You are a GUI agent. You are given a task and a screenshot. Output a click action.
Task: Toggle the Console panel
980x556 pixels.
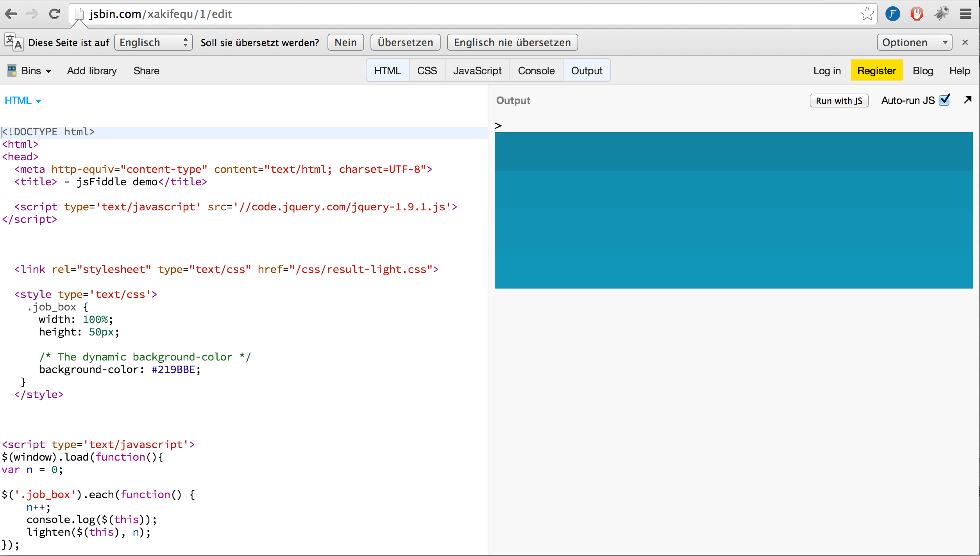536,71
